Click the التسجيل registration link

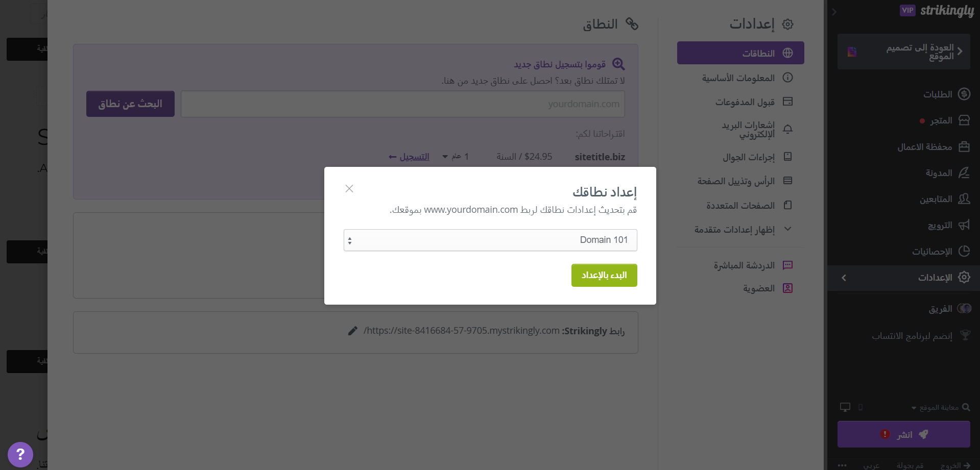pos(409,157)
